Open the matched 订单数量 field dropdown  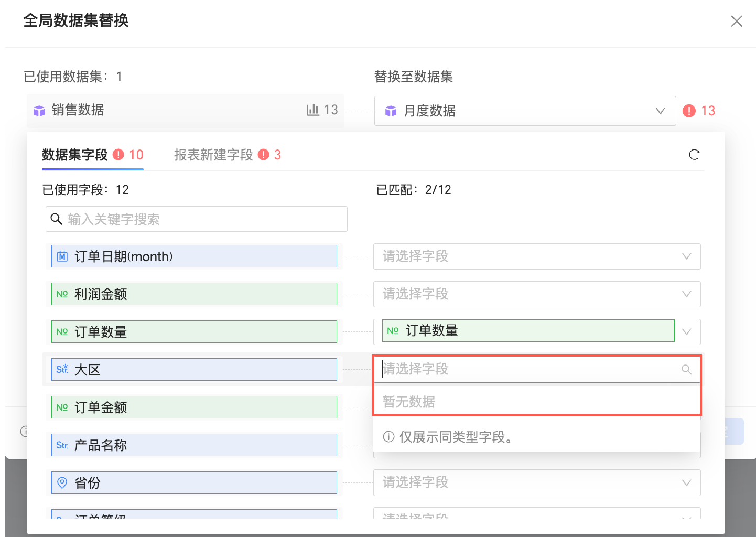tap(537, 332)
